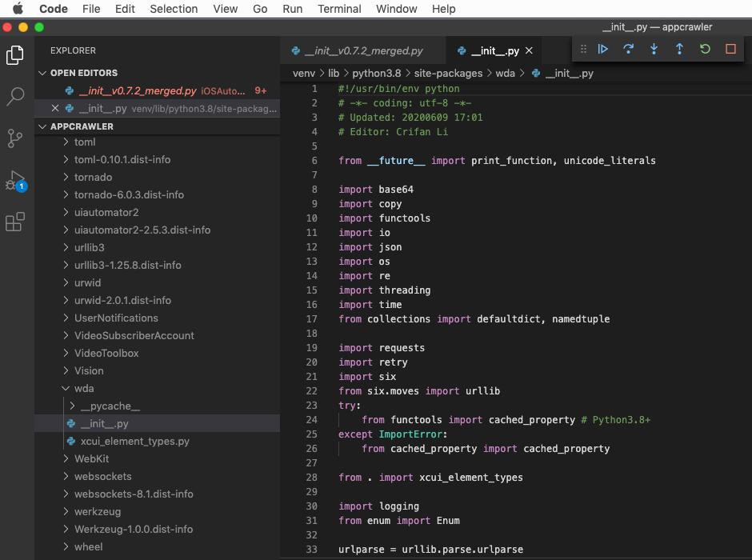752x560 pixels.
Task: Select xcui_element_types.py in file tree
Action: 158,441
